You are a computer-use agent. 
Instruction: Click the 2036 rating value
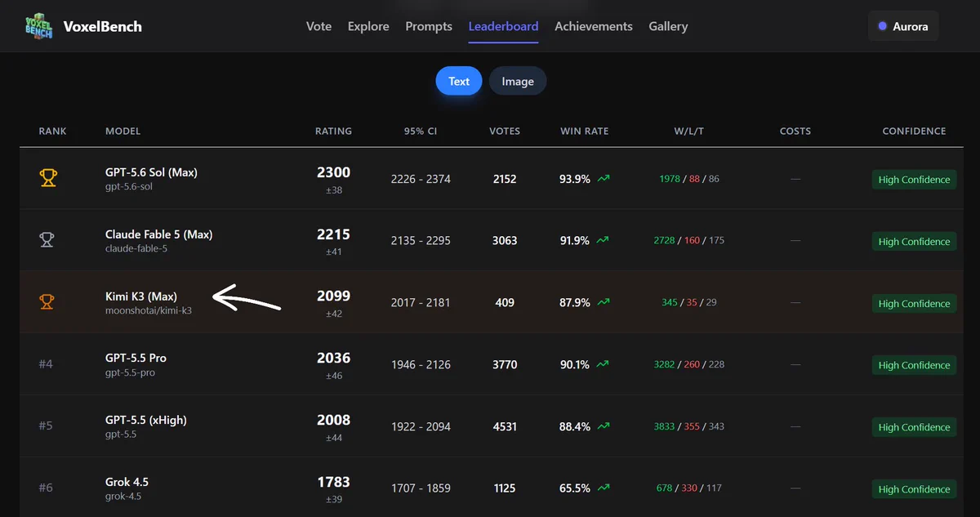(333, 358)
